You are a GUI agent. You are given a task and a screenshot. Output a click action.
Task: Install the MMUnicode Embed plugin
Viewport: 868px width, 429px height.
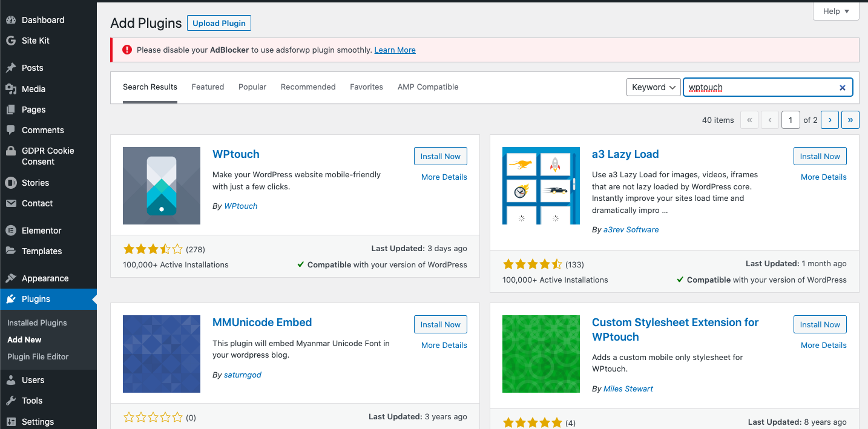click(x=441, y=324)
